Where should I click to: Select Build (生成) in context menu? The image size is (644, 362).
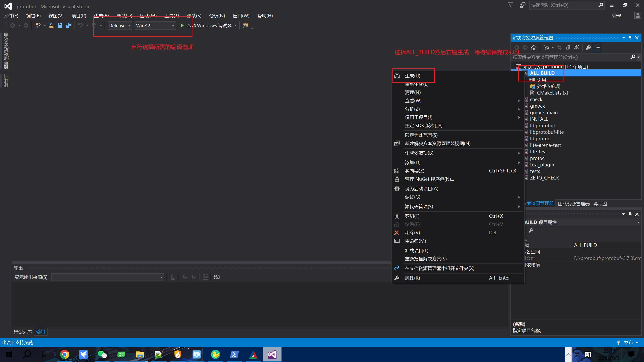(x=458, y=76)
